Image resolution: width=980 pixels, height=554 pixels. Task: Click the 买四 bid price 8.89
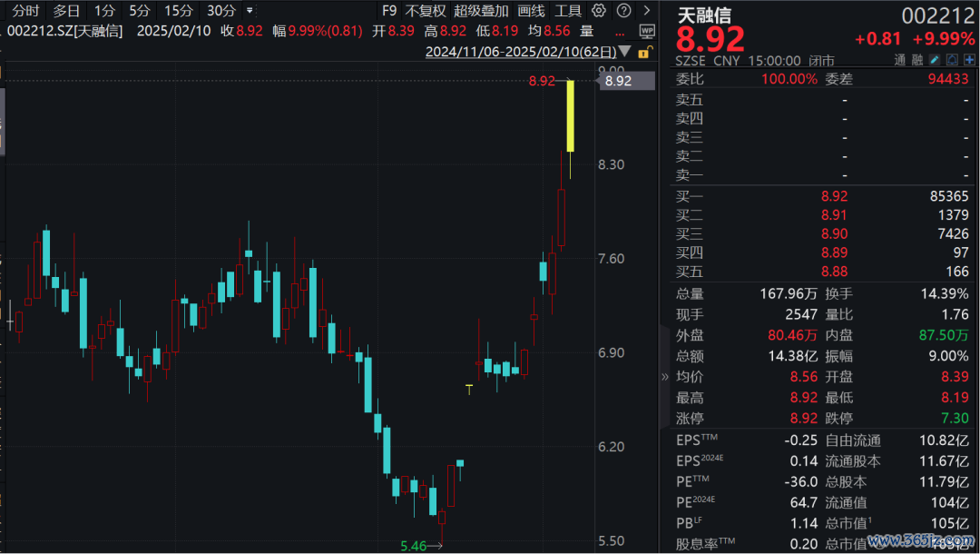tap(835, 252)
